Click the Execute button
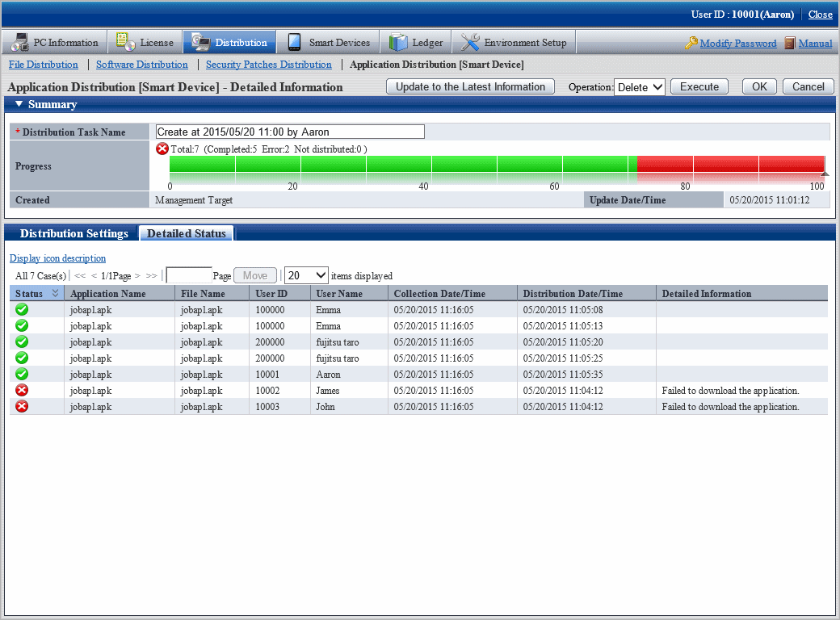Viewport: 840px width, 620px height. (x=699, y=87)
